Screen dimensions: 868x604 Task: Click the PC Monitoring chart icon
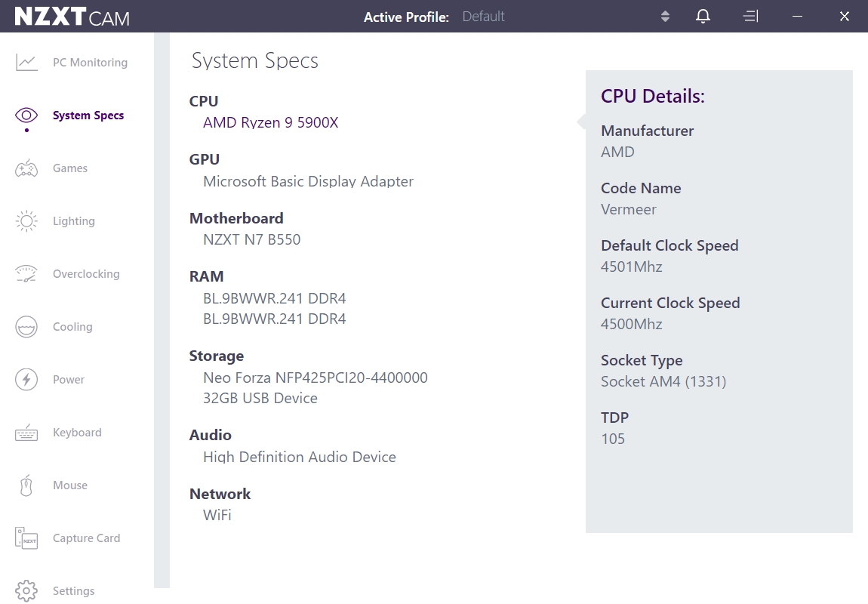point(26,63)
